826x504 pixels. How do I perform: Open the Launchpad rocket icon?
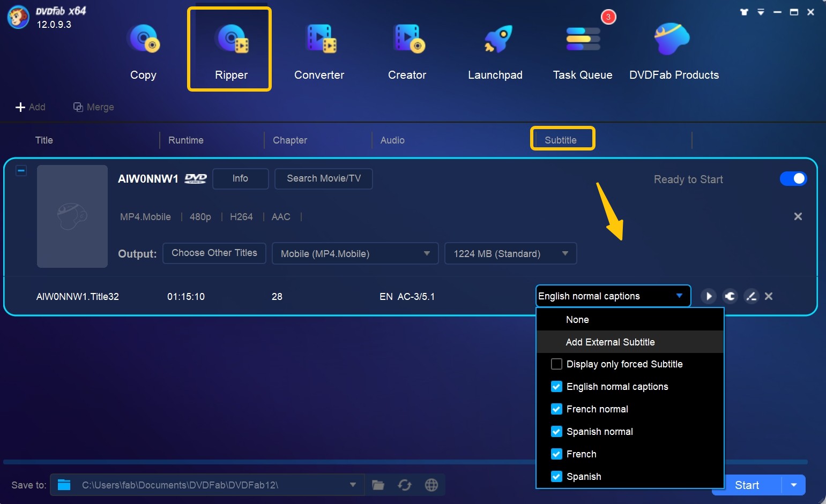click(498, 39)
